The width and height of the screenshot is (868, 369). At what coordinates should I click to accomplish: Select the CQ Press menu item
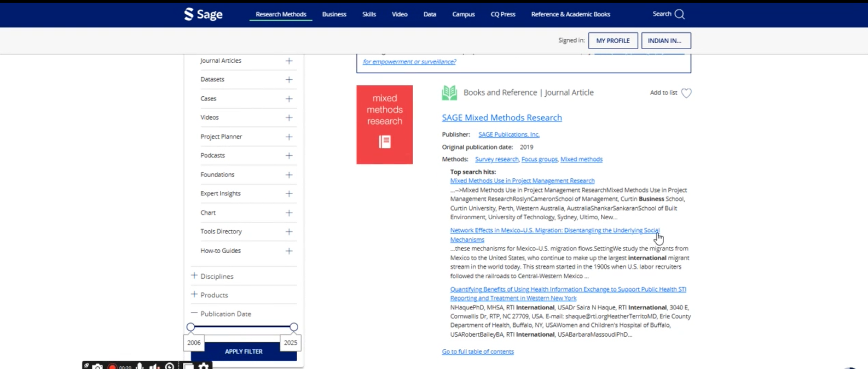tap(502, 14)
